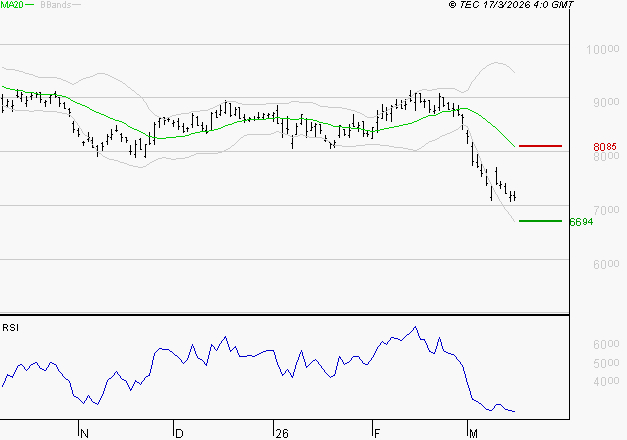Click the TEC 17/3/2026 copyright text
This screenshot has width=627, height=440.
pyautogui.click(x=511, y=5)
